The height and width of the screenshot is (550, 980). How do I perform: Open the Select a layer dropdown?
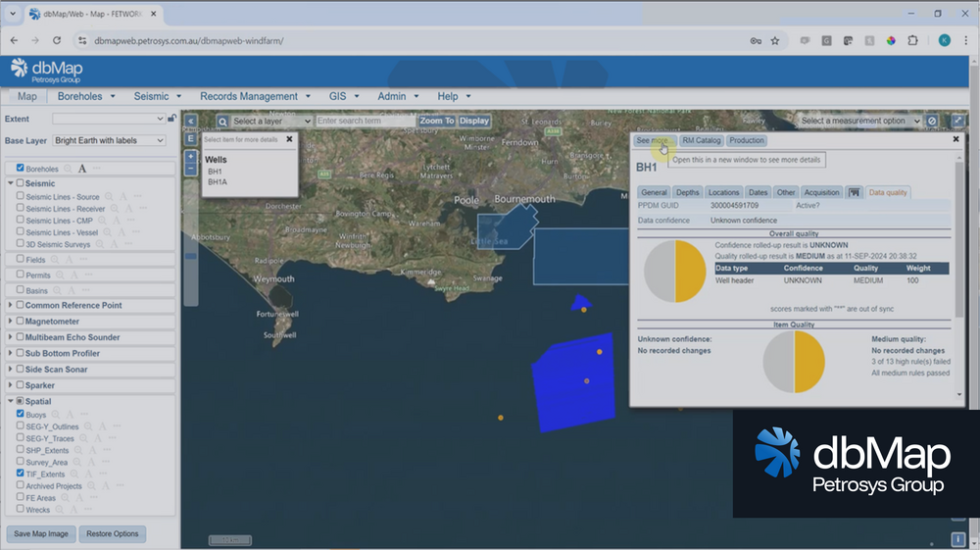click(271, 122)
